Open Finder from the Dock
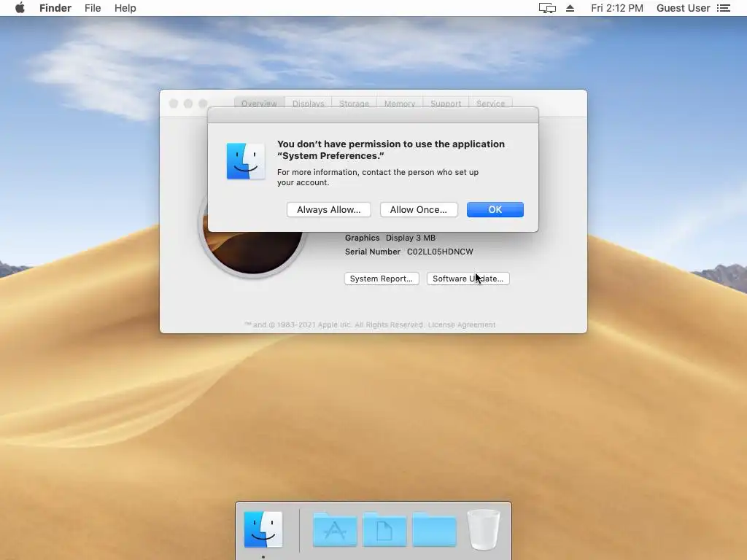This screenshot has height=560, width=747. click(263, 529)
